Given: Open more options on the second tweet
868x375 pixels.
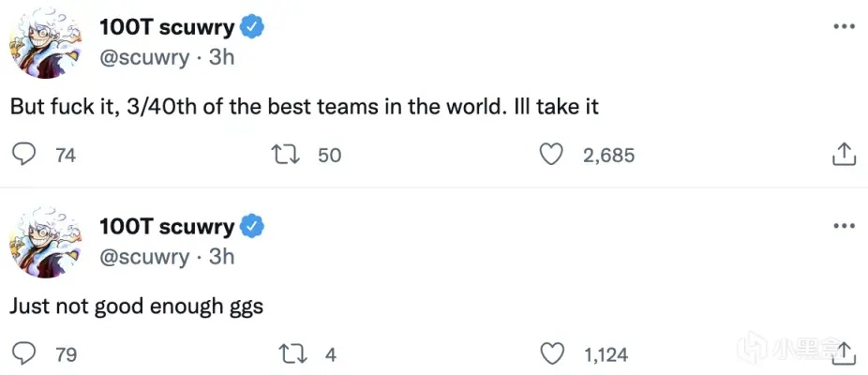Looking at the screenshot, I should point(844,226).
